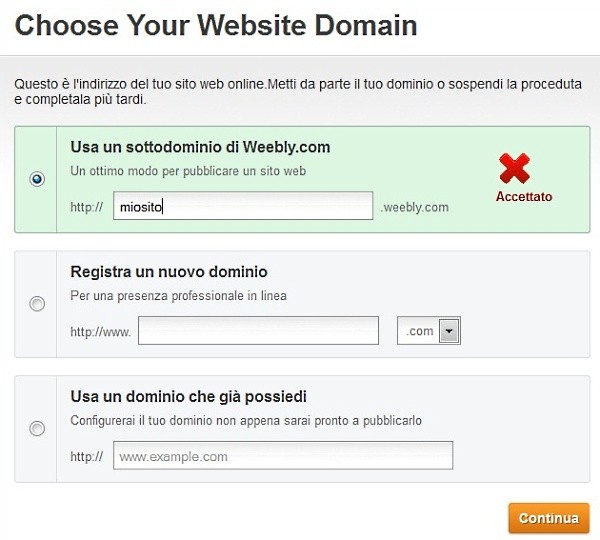This screenshot has height=540, width=600.
Task: Choose the register new domain radio option
Action: (x=37, y=304)
